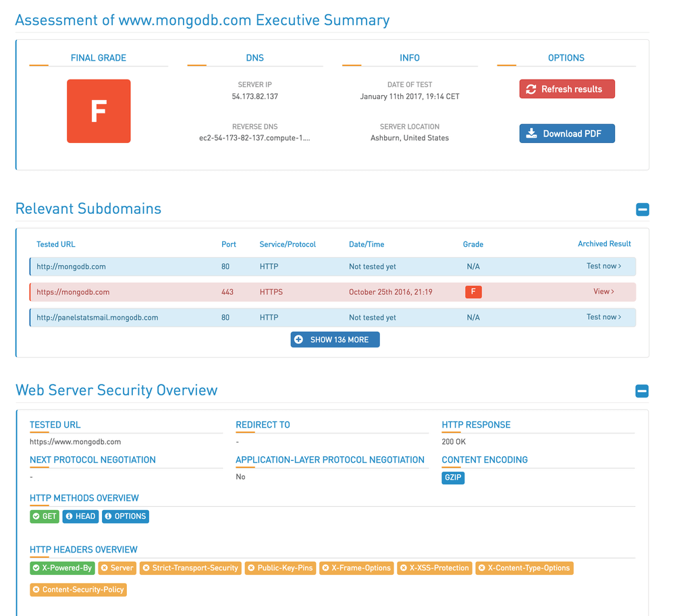Test http://mongodb.com now

[x=603, y=267]
